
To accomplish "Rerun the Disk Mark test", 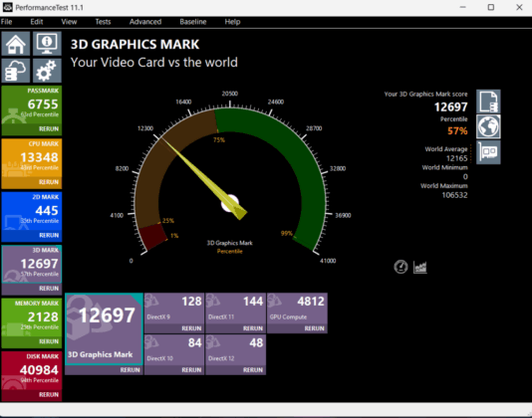I will click(49, 394).
